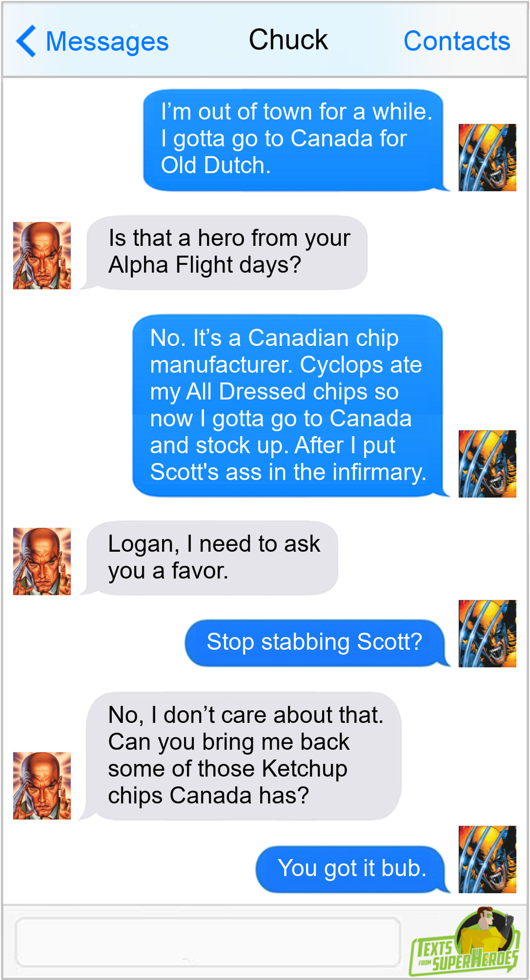Tap Wolverine avatar beside You got it bub
The image size is (530, 980).
pyautogui.click(x=487, y=859)
